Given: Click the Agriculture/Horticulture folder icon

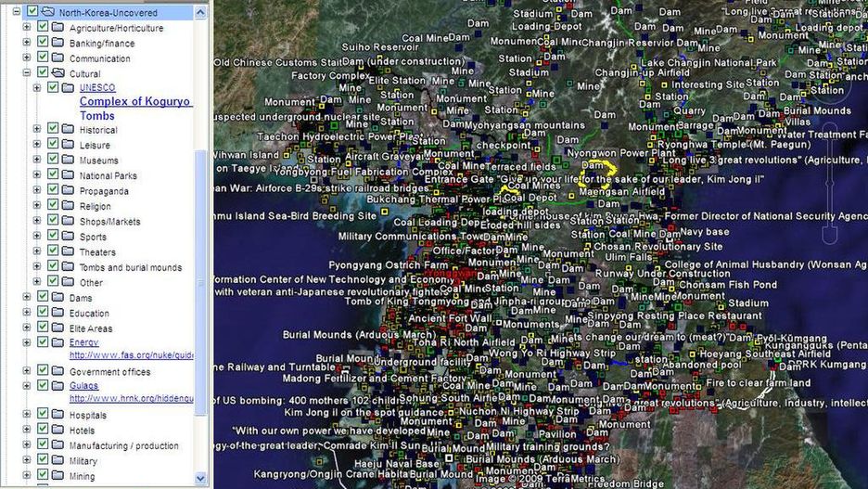Looking at the screenshot, I should 57,28.
